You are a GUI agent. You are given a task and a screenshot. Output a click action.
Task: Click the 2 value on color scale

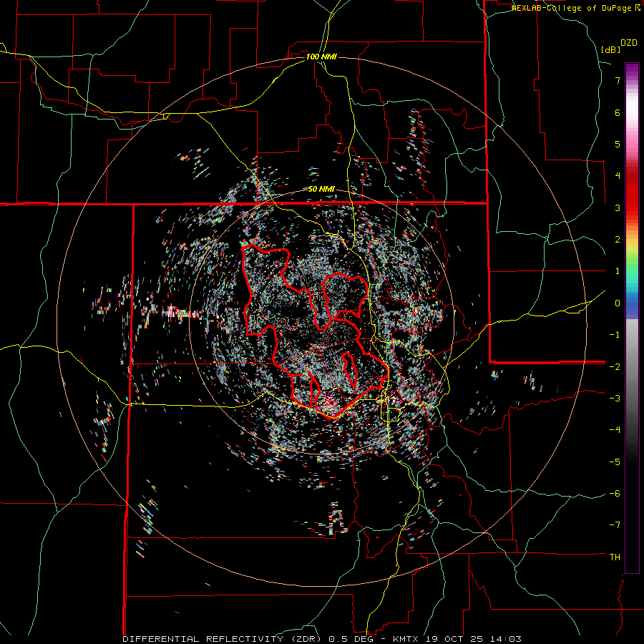point(618,240)
